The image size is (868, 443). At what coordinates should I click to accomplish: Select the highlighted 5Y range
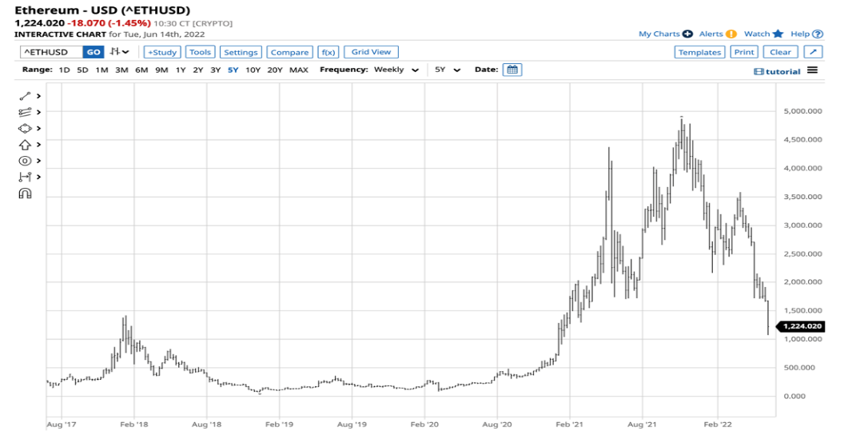coord(233,70)
